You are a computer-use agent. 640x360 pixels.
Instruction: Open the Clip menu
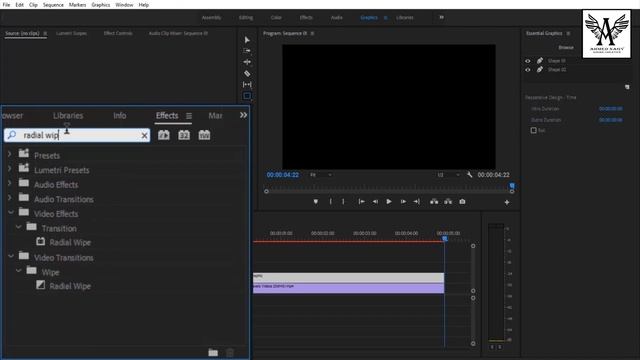[33, 5]
